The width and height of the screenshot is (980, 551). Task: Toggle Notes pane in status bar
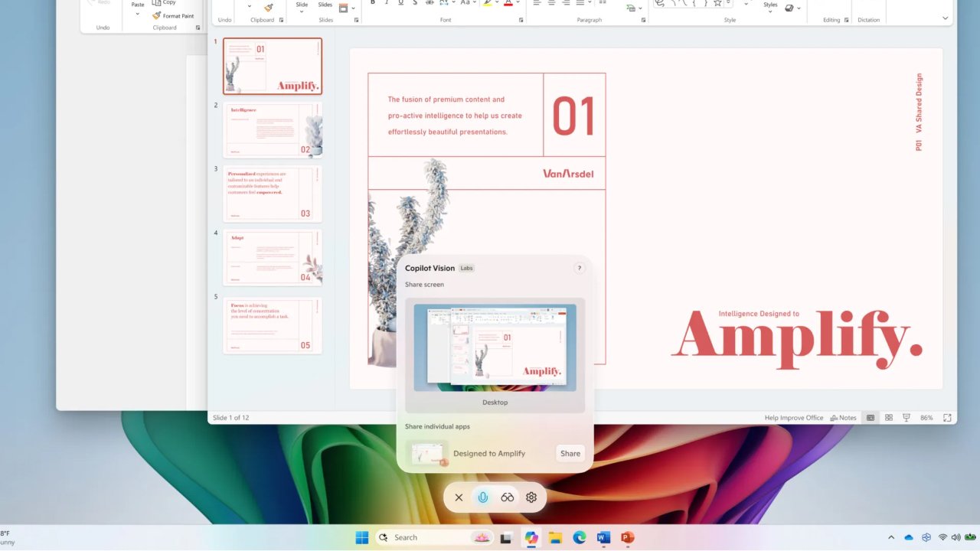(843, 418)
